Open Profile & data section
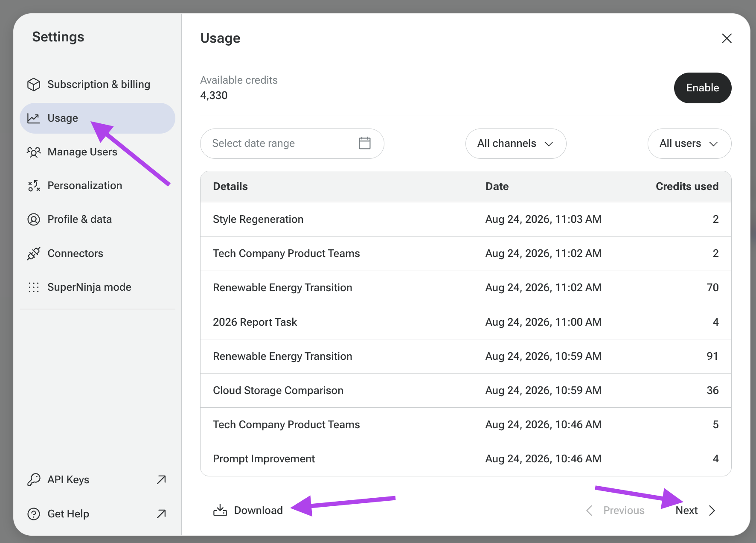The image size is (756, 543). (x=97, y=219)
